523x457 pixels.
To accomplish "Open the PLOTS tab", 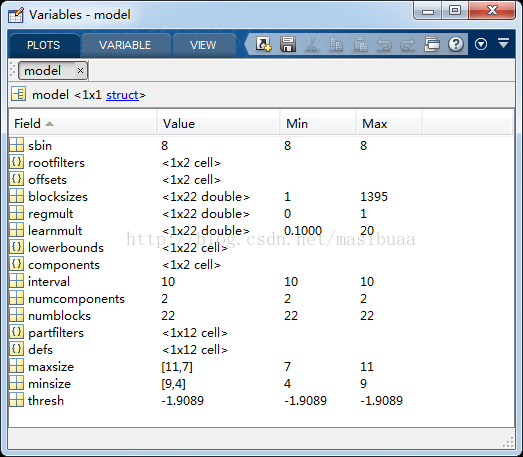I will point(44,45).
